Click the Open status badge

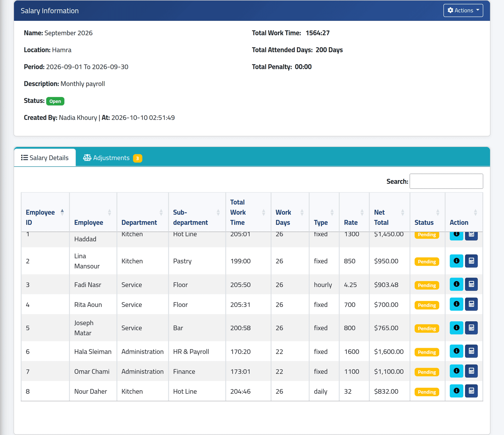[x=55, y=101]
